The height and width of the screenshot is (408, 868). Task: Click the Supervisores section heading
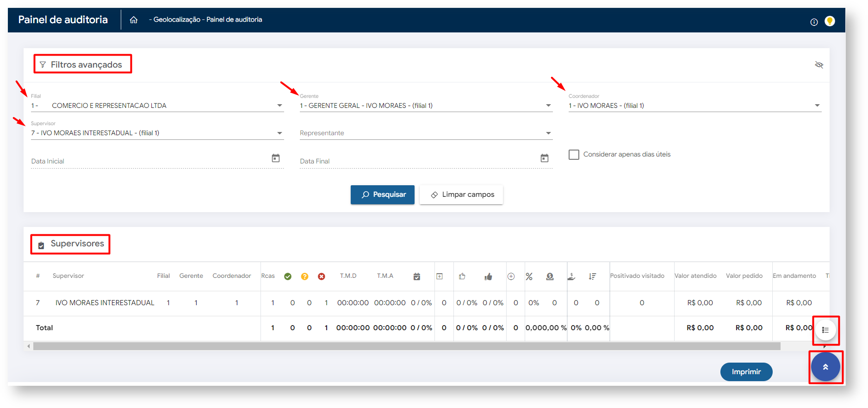click(77, 244)
